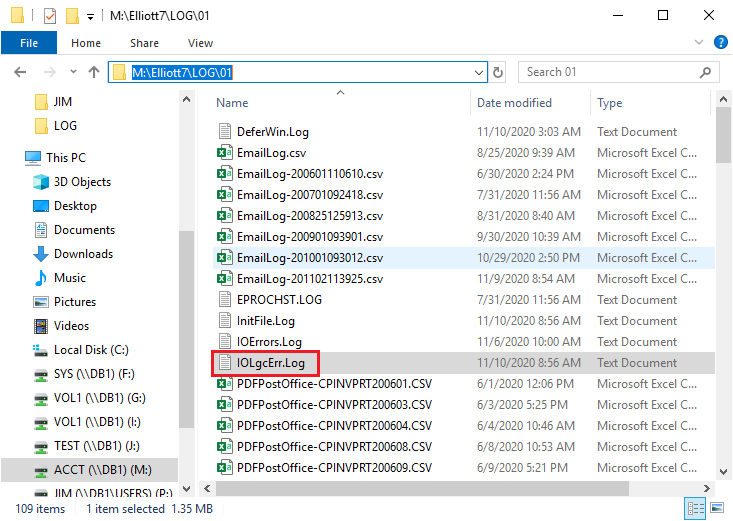Screen dimensions: 733x521
Task: Open SYS (\\DB1) (F:) network drive
Action: click(x=84, y=374)
